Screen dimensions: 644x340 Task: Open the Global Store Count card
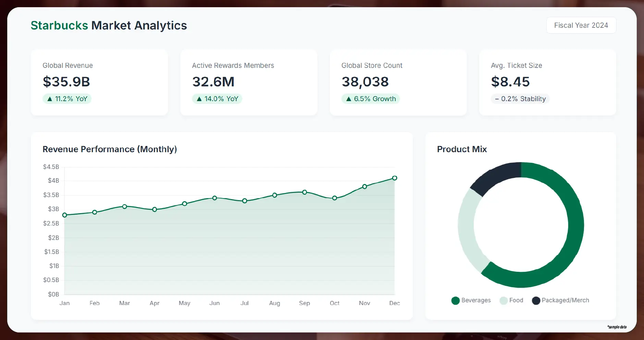(x=398, y=82)
